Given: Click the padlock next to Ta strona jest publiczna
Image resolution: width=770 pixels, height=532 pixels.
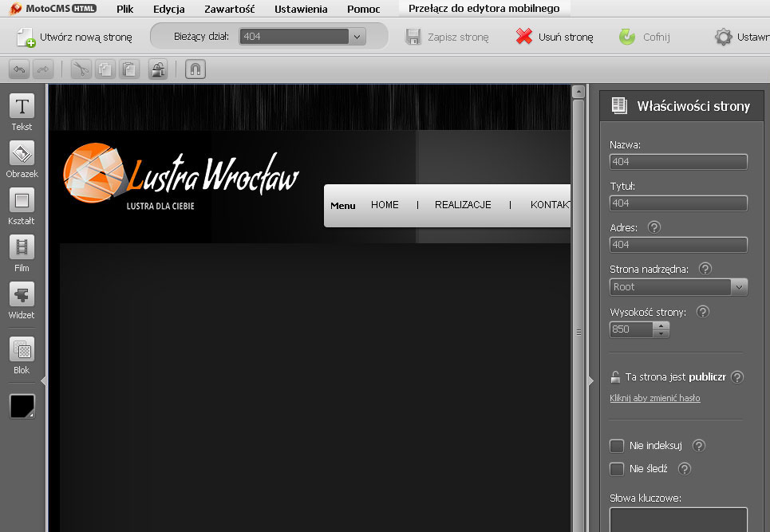Looking at the screenshot, I should pos(614,376).
